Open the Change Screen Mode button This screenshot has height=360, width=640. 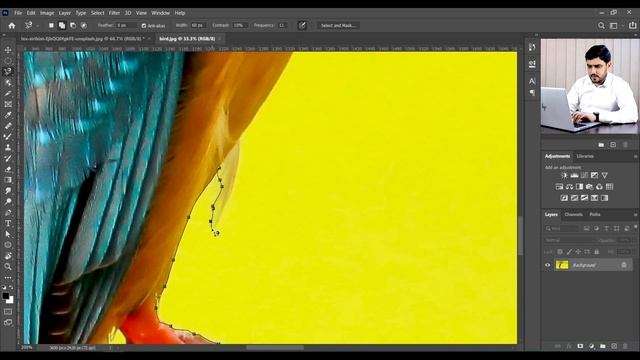pos(8,322)
